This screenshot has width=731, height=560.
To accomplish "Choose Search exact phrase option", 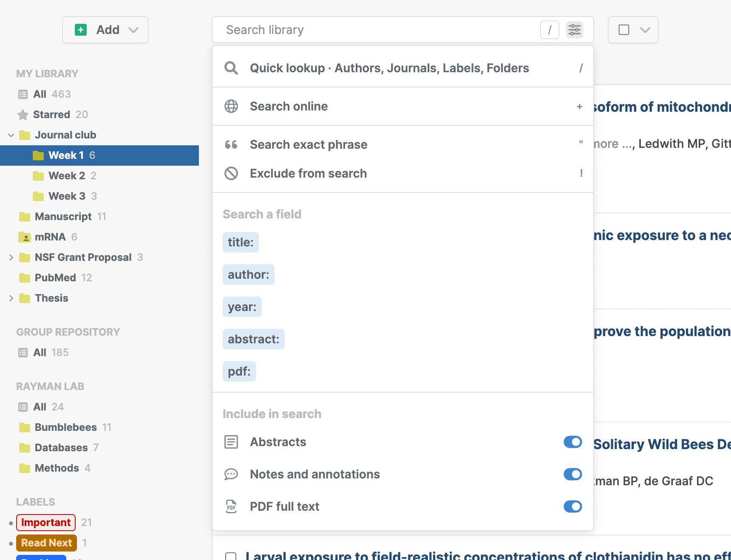I will pos(309,144).
